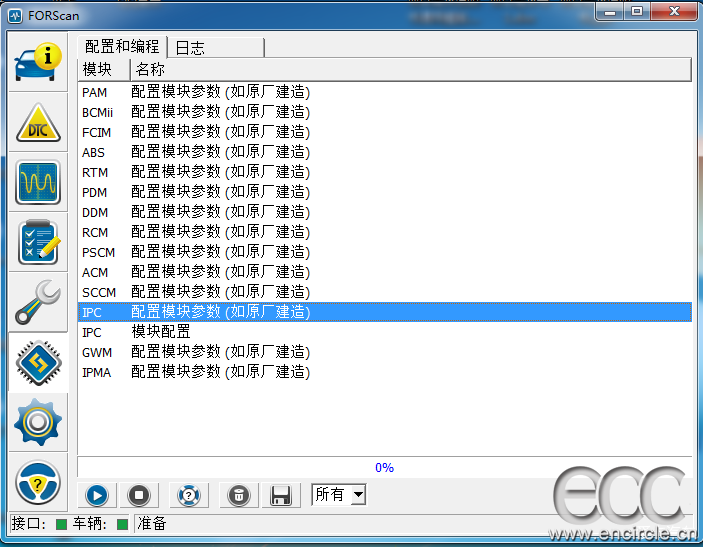Select the PAM module row

pos(385,92)
